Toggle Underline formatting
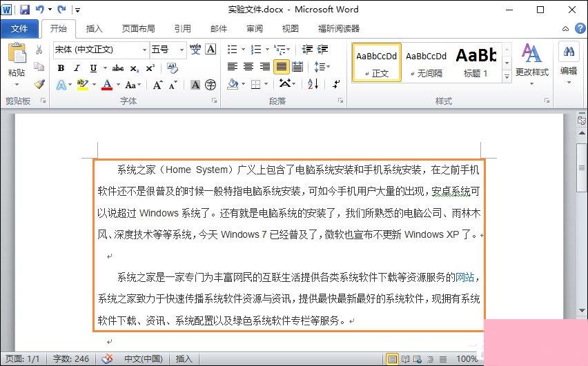This screenshot has height=366, width=588. [x=93, y=68]
